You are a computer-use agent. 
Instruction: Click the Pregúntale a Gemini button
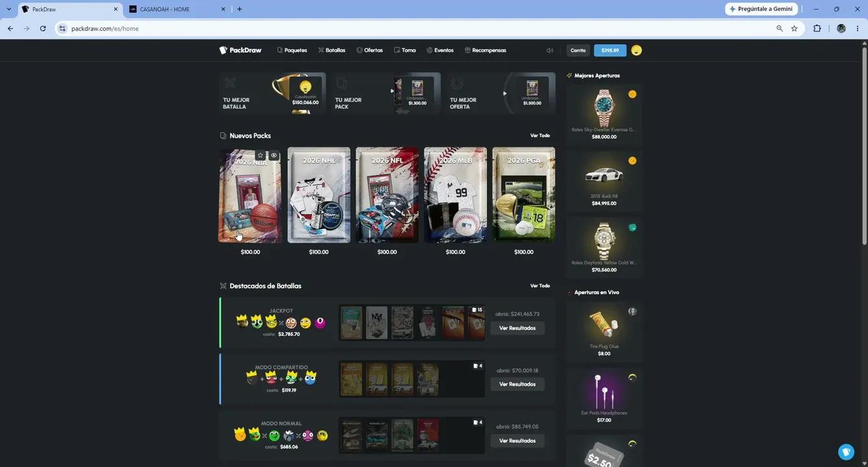pyautogui.click(x=761, y=9)
